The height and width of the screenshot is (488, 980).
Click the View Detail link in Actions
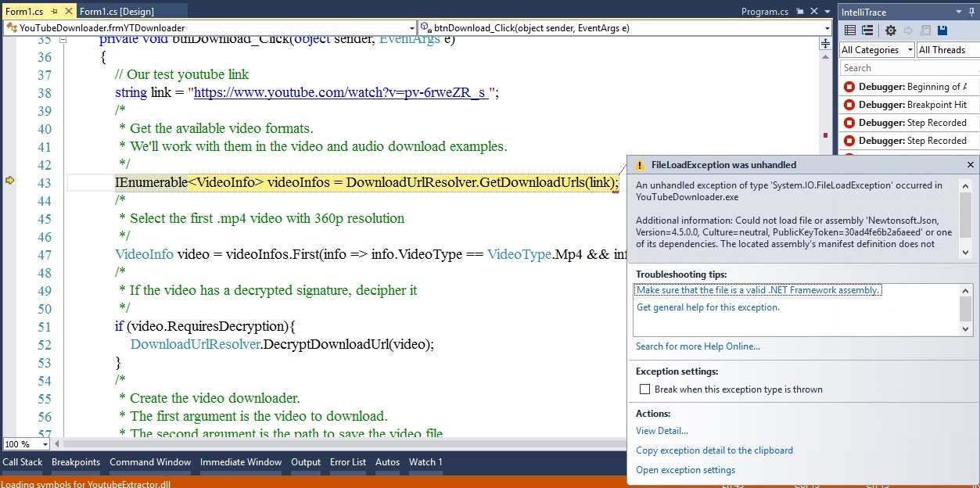click(x=661, y=431)
